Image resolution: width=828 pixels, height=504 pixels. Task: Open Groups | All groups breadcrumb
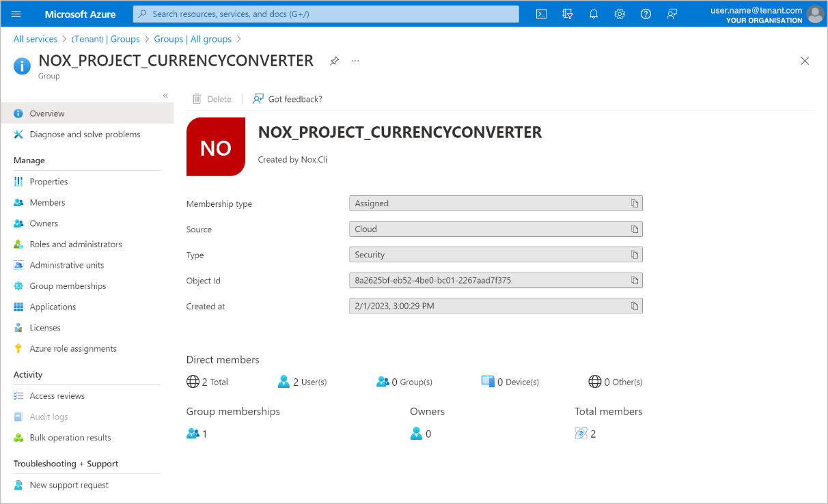coord(193,39)
